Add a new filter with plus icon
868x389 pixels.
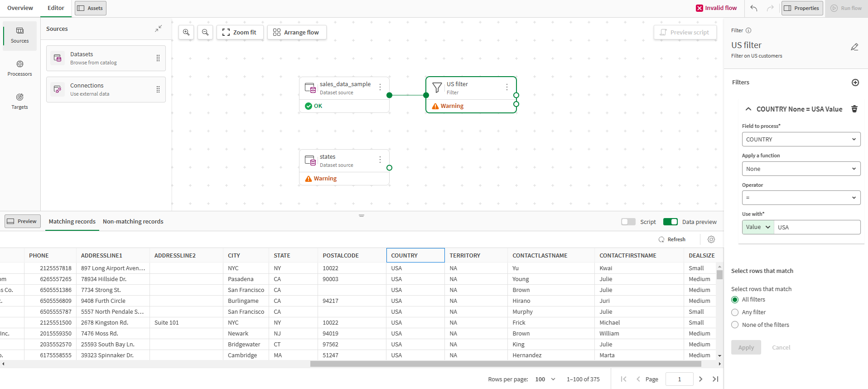[x=855, y=83]
